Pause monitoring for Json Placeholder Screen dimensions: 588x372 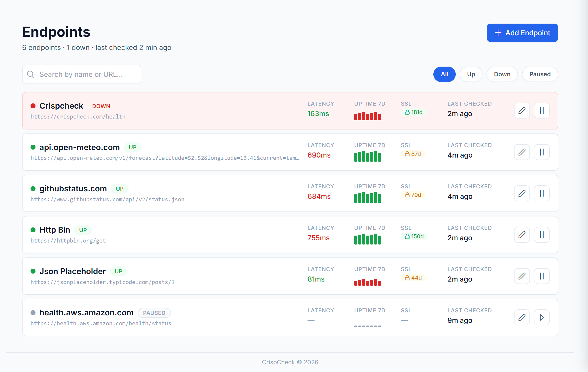click(x=542, y=276)
